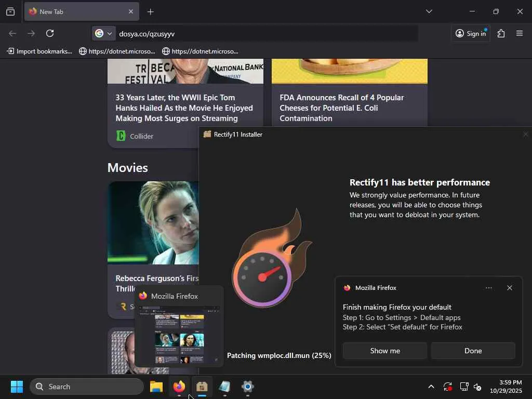Image resolution: width=532 pixels, height=399 pixels.
Task: Open the Firefox hamburger application menu
Action: 520,33
